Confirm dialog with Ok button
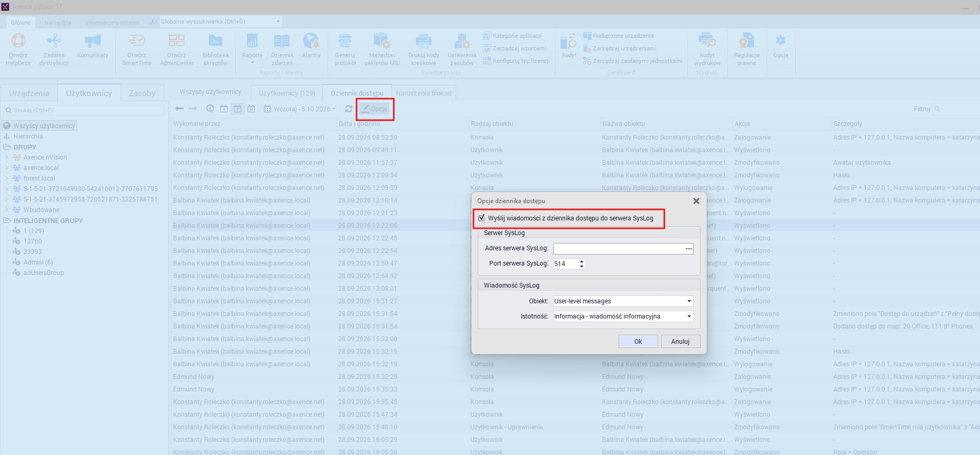The width and height of the screenshot is (980, 455). click(x=638, y=342)
